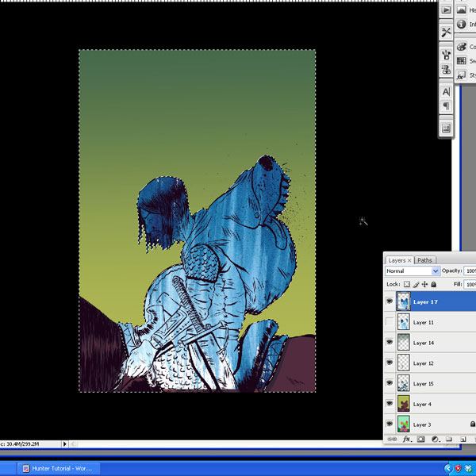Open the Brushes panel icon
Screen dimensions: 476x476
pos(446,53)
